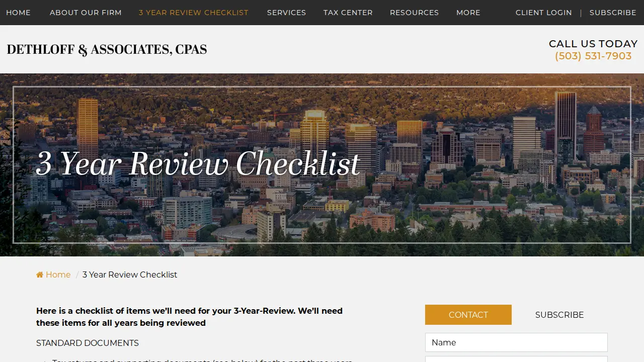Viewport: 644px width, 362px height.
Task: Follow the Home breadcrumb link
Action: pos(58,275)
